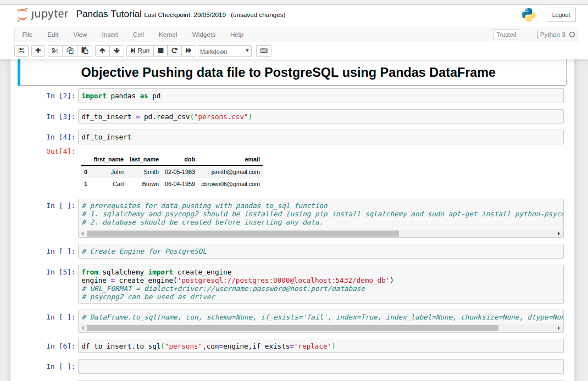Interrupt the kernel with stop icon
This screenshot has height=381, width=588.
pos(160,51)
